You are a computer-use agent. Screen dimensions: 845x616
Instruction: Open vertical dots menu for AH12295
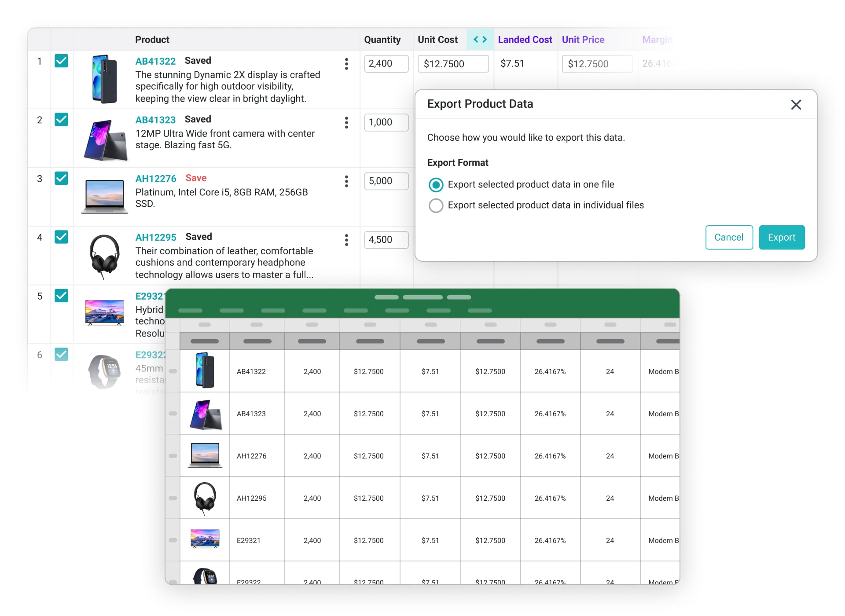coord(346,240)
